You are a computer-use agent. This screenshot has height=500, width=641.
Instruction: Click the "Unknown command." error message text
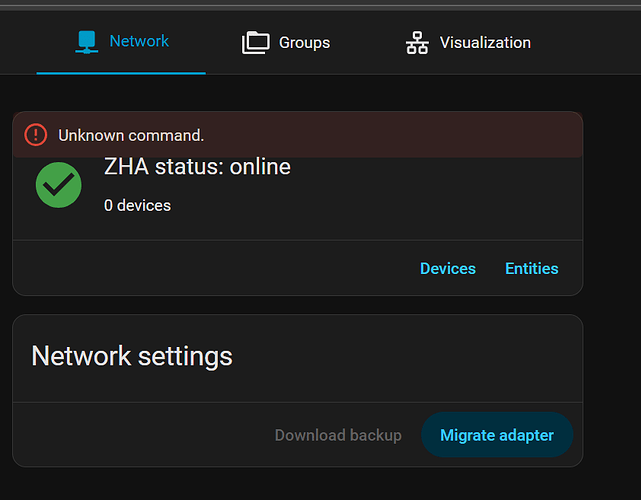pyautogui.click(x=131, y=134)
